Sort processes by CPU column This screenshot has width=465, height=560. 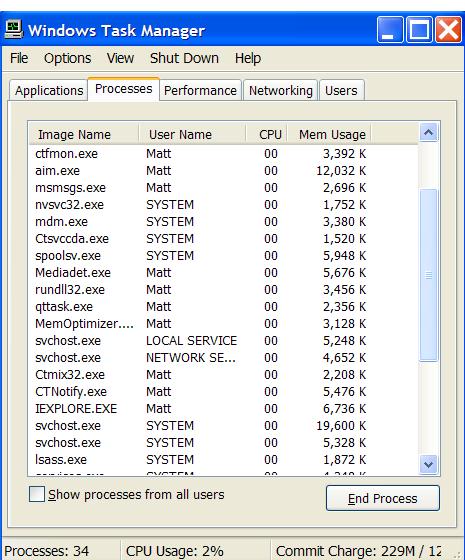[x=267, y=134]
